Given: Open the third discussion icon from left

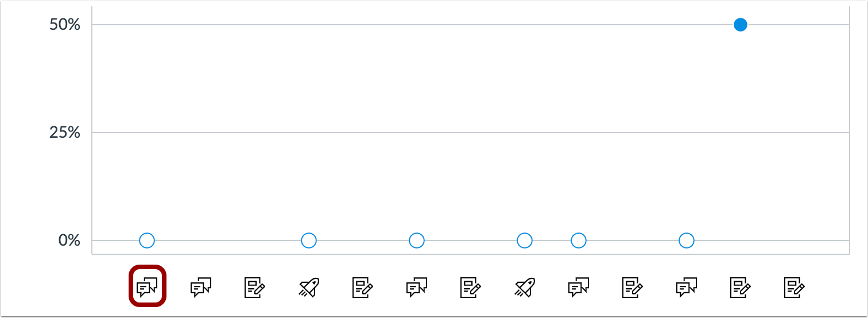Looking at the screenshot, I should tap(417, 286).
